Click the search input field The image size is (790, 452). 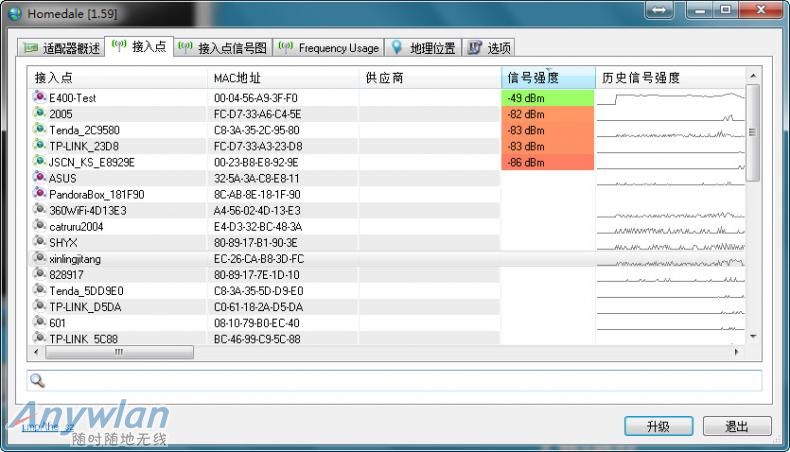[x=394, y=380]
